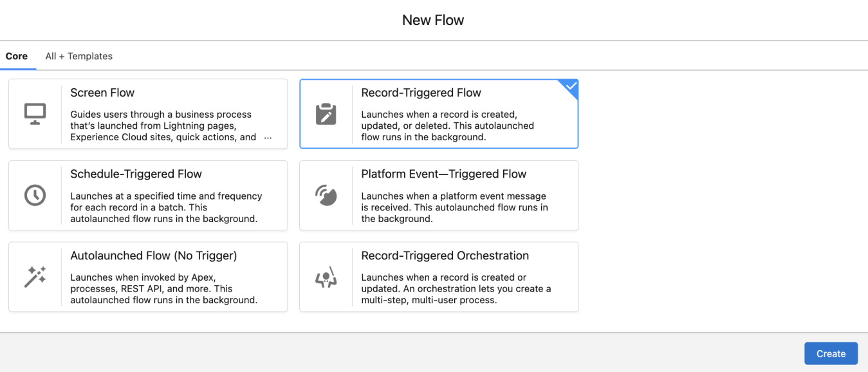The height and width of the screenshot is (372, 868).
Task: Click the Schedule-Triggered Flow clock icon
Action: [35, 195]
